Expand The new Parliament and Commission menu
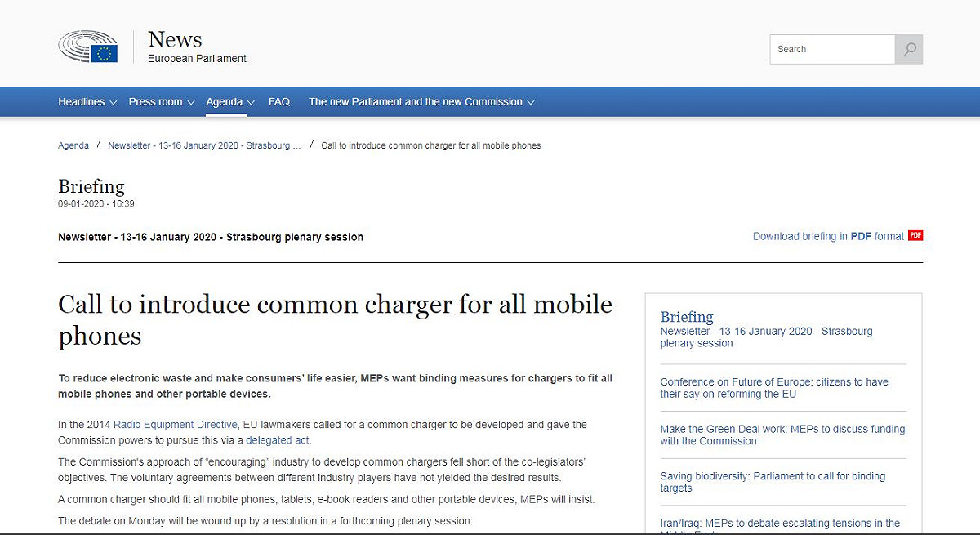This screenshot has width=980, height=535. coord(421,102)
